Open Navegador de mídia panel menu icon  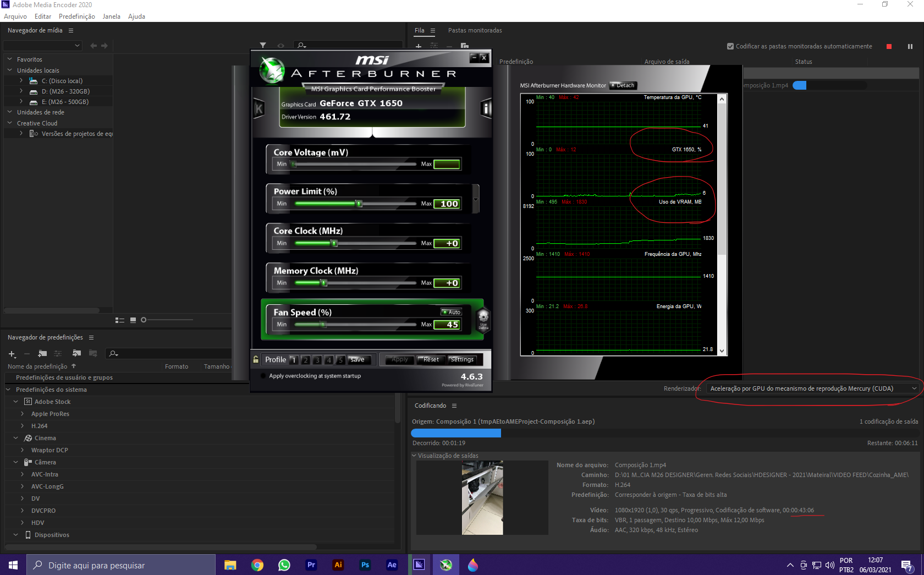point(71,30)
